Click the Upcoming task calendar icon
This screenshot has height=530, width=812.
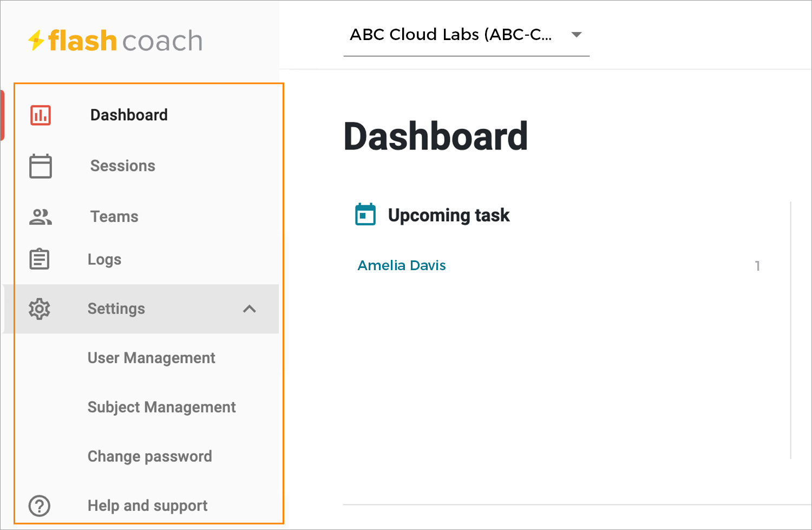(365, 214)
